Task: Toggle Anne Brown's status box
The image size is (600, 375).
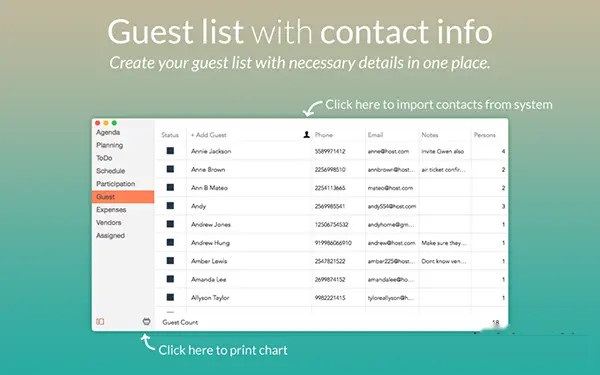Action: click(170, 169)
